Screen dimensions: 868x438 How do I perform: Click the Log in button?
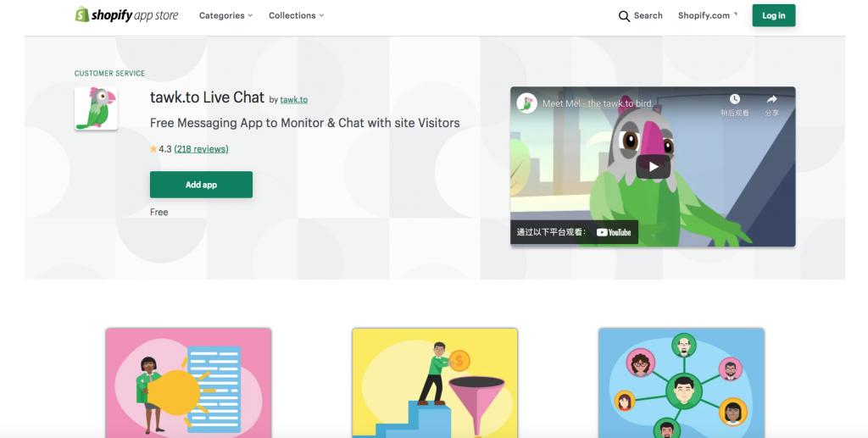click(773, 15)
